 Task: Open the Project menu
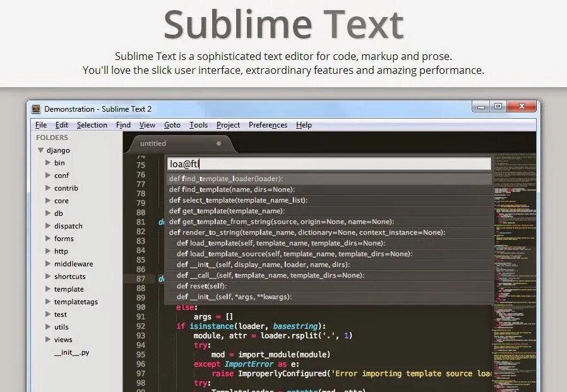pyautogui.click(x=228, y=125)
